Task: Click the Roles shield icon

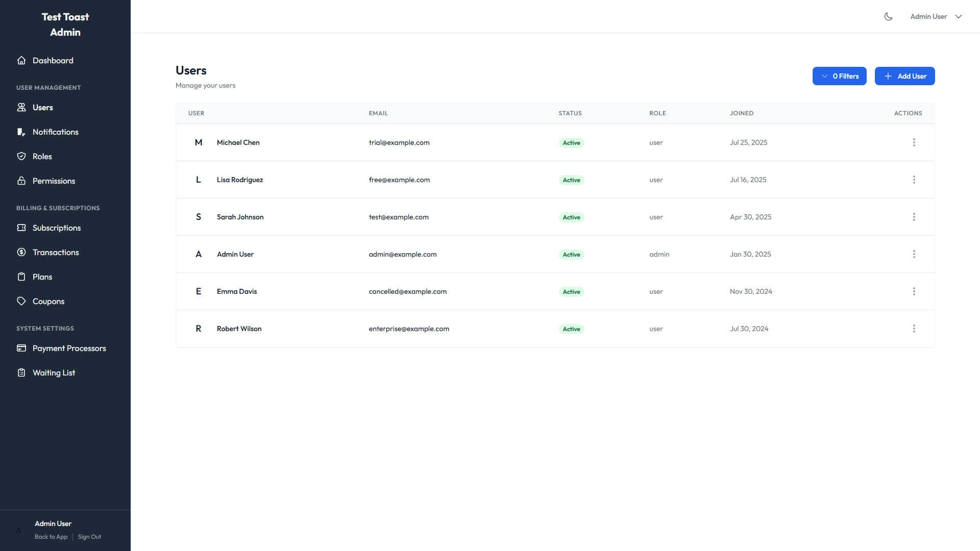Action: pyautogui.click(x=21, y=156)
